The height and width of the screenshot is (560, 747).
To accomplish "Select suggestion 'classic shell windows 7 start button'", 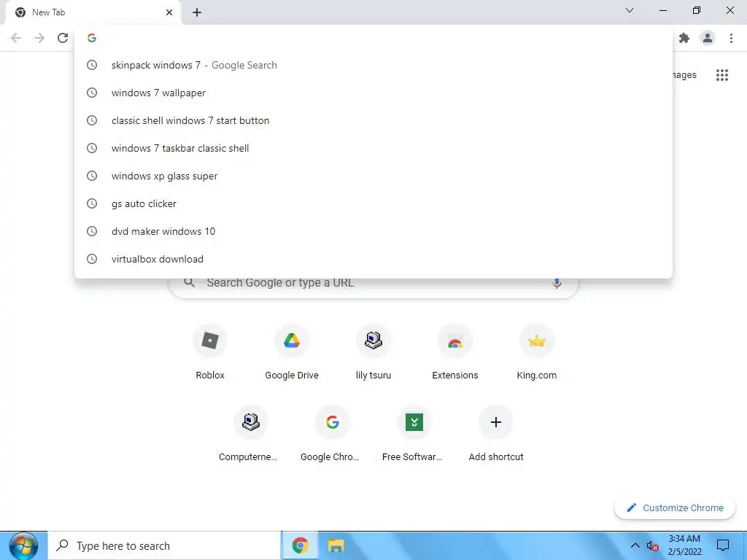I will click(373, 120).
